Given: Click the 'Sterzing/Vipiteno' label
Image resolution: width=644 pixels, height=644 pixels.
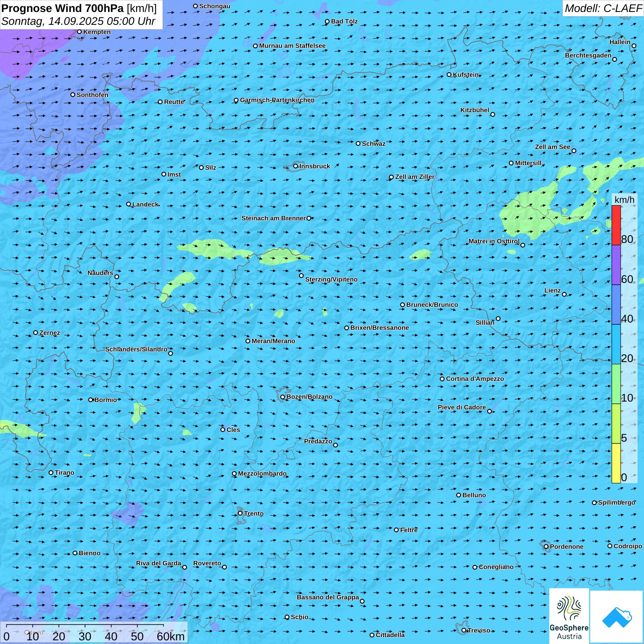Looking at the screenshot, I should pos(331,279).
